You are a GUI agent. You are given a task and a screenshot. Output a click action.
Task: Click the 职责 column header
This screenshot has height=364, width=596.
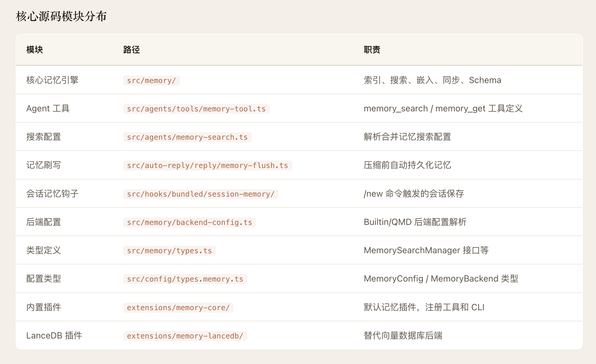click(x=372, y=50)
